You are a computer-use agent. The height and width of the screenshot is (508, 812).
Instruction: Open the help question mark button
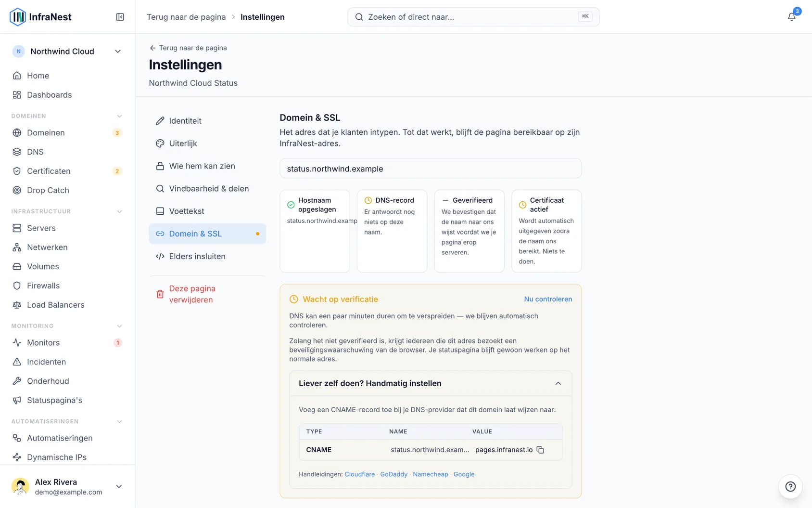pos(790,486)
